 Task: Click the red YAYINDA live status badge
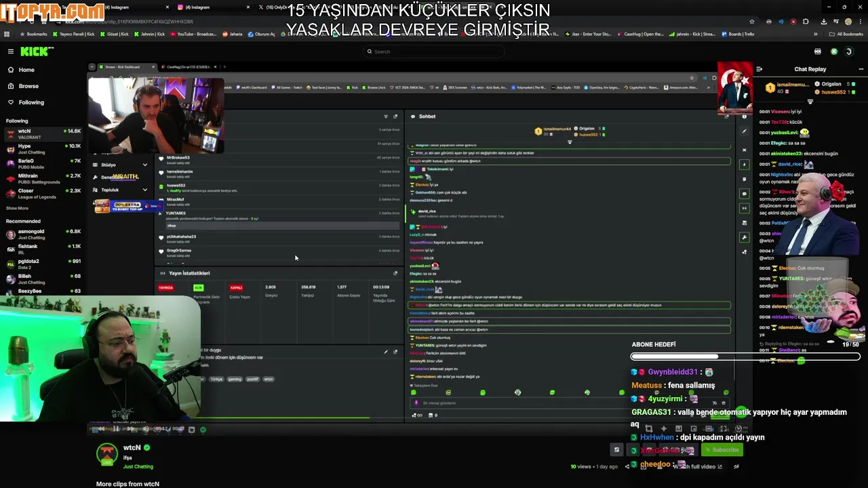pyautogui.click(x=165, y=287)
